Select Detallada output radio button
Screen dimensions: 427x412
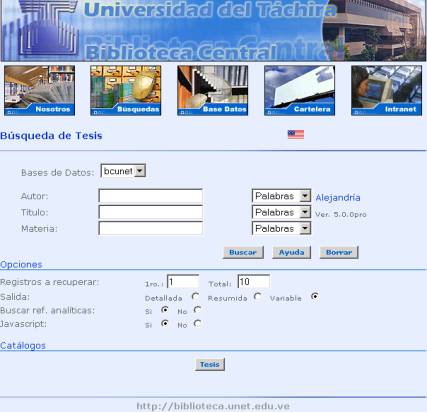[195, 296]
